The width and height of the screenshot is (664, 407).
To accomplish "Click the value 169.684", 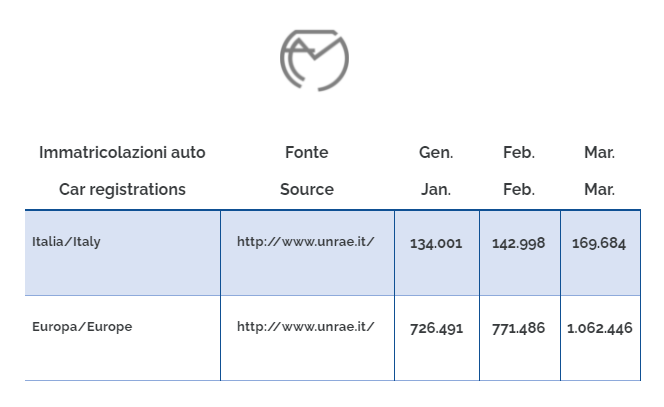I will [x=599, y=244].
